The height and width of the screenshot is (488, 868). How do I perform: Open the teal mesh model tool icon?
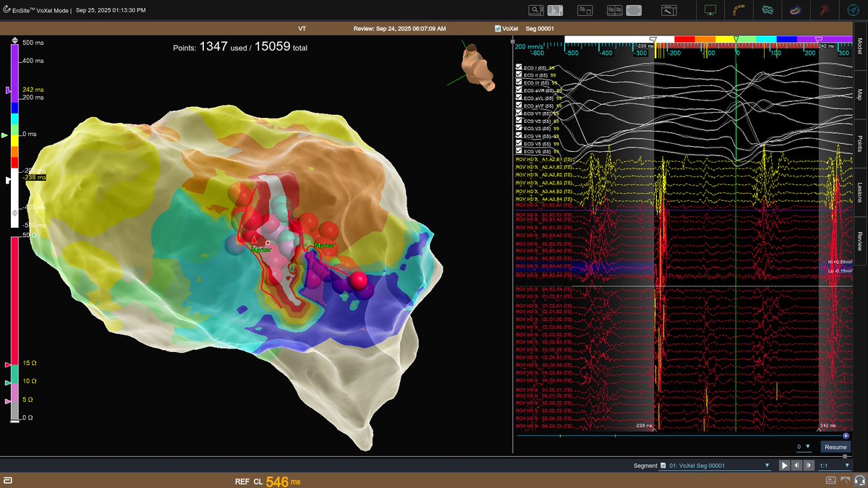coord(767,10)
